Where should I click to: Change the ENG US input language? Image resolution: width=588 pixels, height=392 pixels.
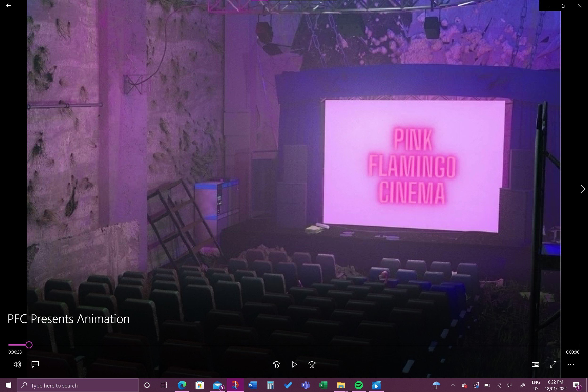click(536, 385)
